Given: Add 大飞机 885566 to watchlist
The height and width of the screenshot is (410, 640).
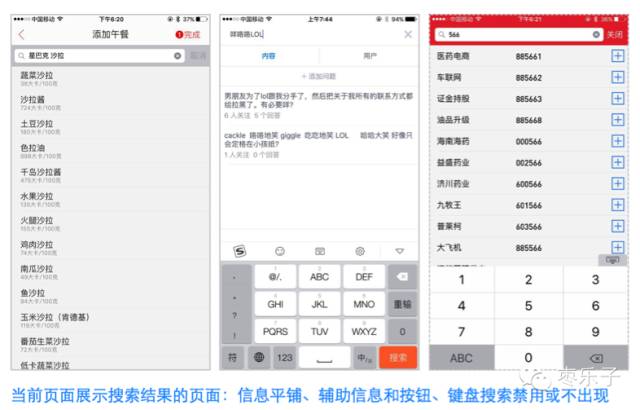Looking at the screenshot, I should (x=618, y=247).
